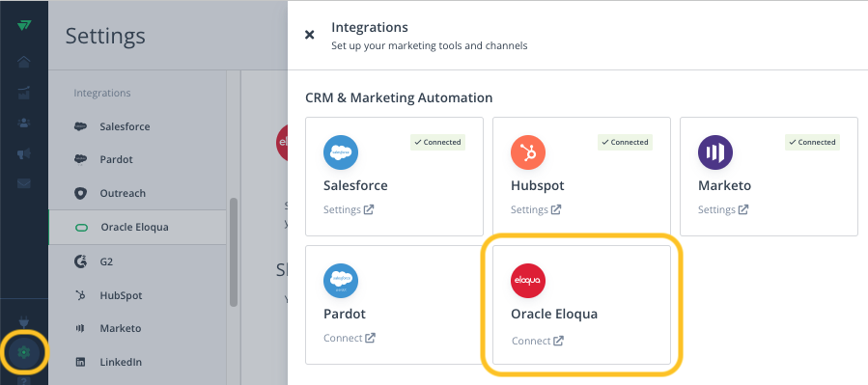Click the HubSpot sprocket icon in the sidebar
868x385 pixels.
[80, 295]
